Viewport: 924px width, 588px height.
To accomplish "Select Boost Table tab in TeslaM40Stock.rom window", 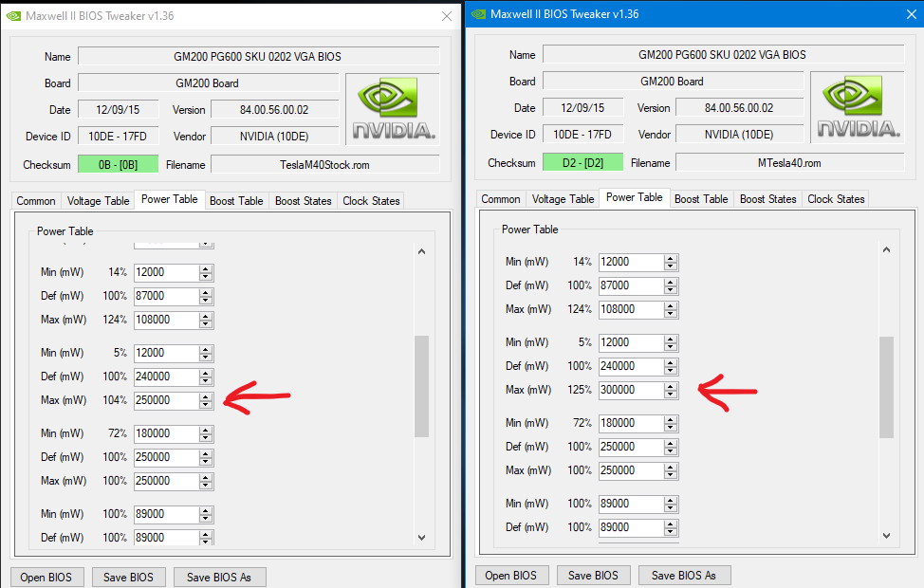I will click(236, 201).
